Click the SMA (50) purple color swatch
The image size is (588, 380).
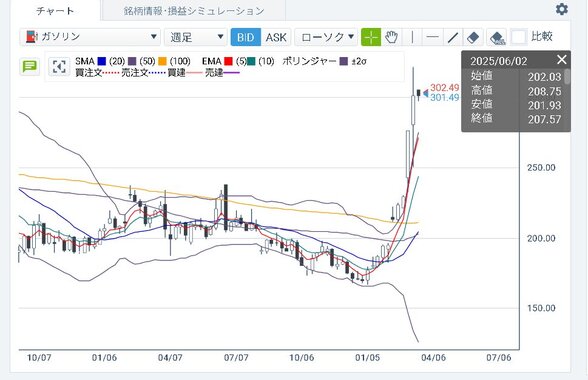click(132, 61)
